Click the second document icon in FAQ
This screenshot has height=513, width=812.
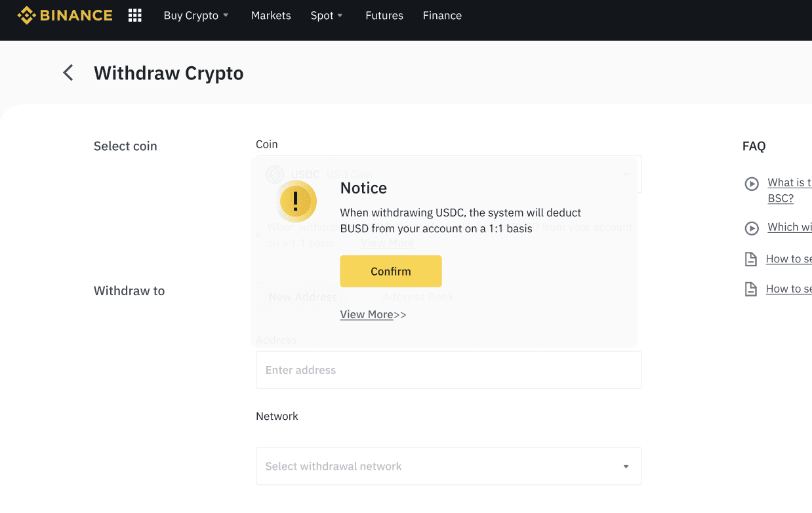click(751, 289)
